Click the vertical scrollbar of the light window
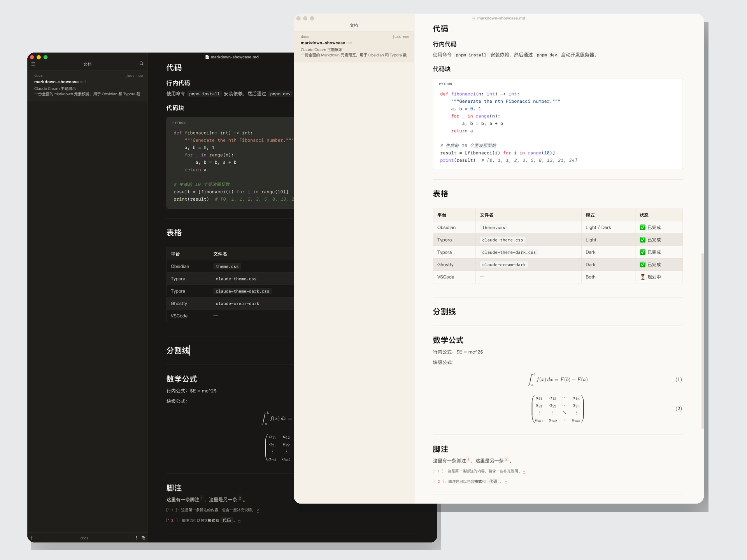Image resolution: width=747 pixels, height=560 pixels. [x=702, y=341]
